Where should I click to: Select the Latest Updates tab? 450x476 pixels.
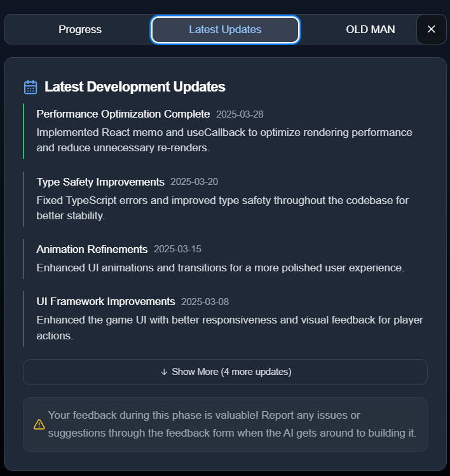225,29
